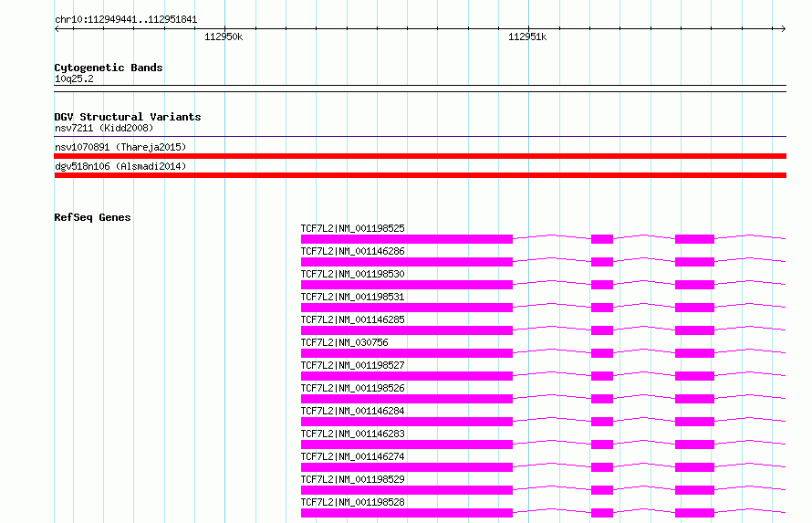Screen dimensions: 812x523
Task: Click the 112950k ruler tick label
Action: coord(224,37)
